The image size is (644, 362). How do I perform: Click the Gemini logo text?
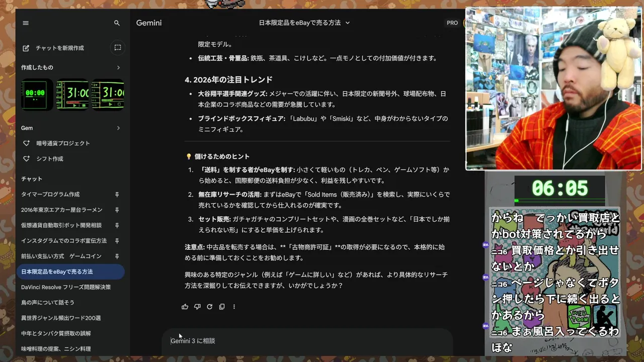coord(149,23)
